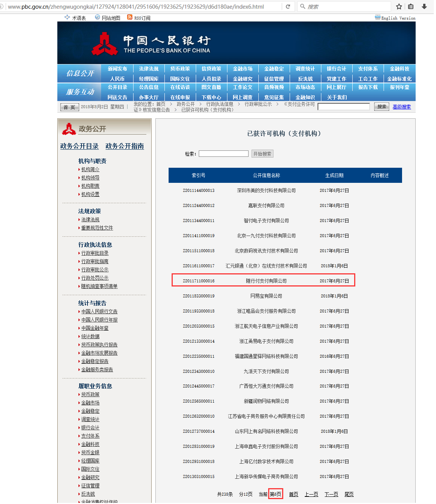Open the browser downloads arrow icon
The image size is (436, 504).
[424, 6]
